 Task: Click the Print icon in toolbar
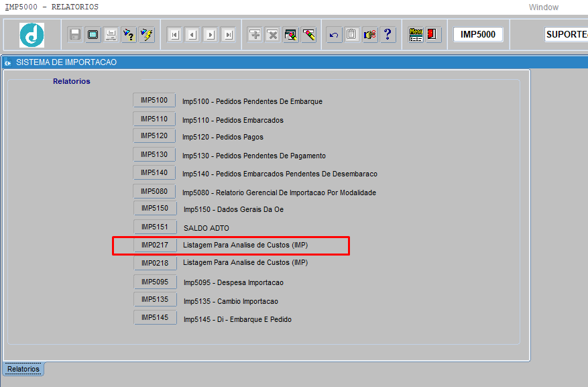coord(111,35)
